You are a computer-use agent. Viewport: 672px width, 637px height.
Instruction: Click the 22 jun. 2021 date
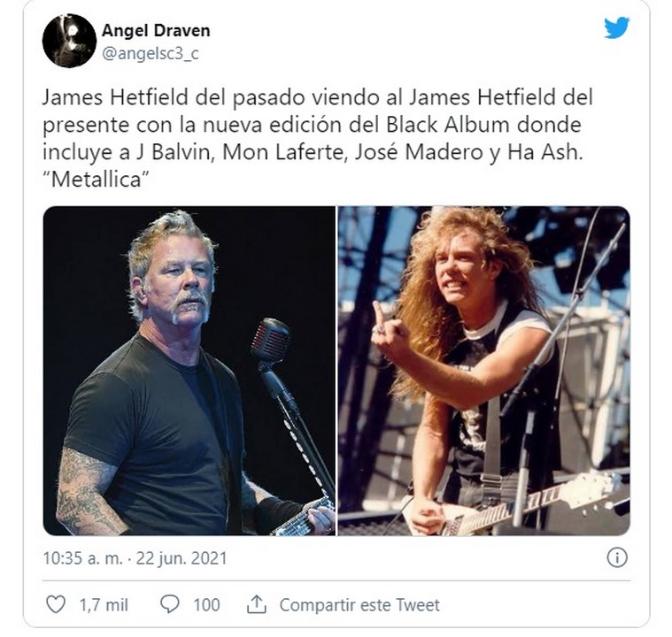[182, 558]
